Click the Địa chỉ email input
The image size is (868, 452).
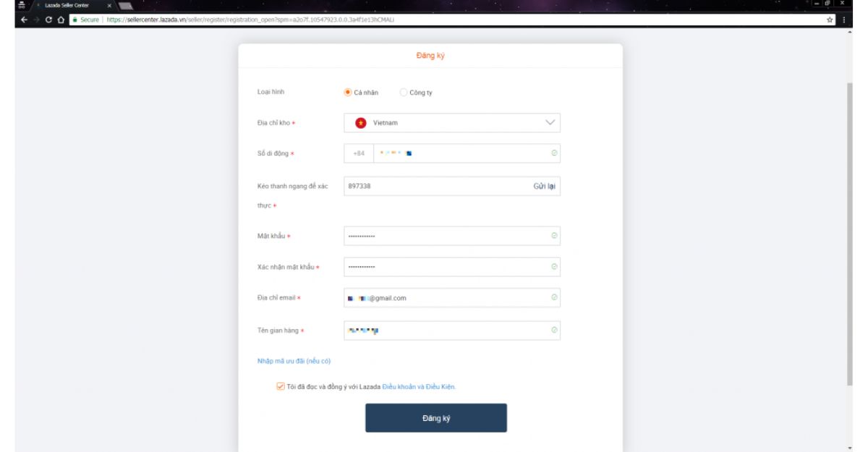tap(452, 297)
